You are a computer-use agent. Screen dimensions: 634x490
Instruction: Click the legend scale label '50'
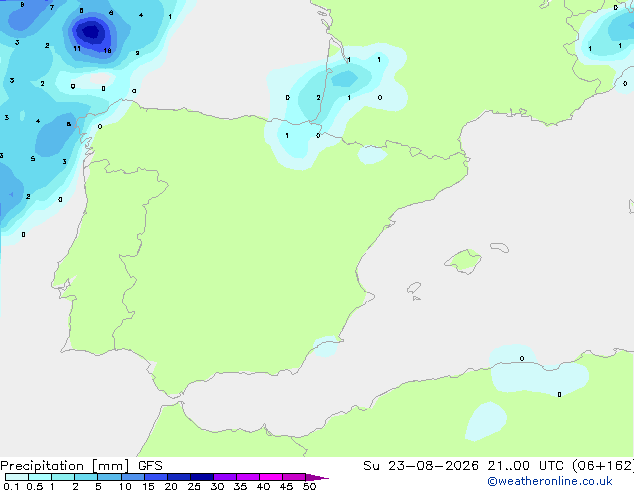[x=309, y=486]
